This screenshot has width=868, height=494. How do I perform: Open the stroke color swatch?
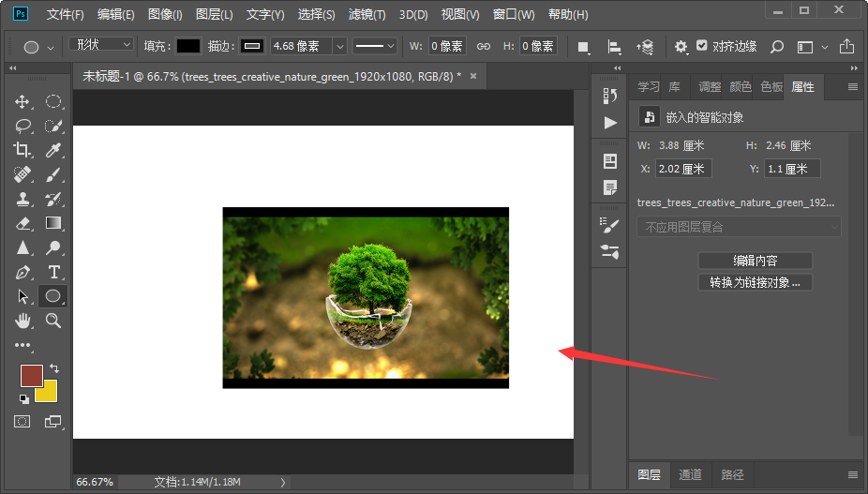coord(252,46)
